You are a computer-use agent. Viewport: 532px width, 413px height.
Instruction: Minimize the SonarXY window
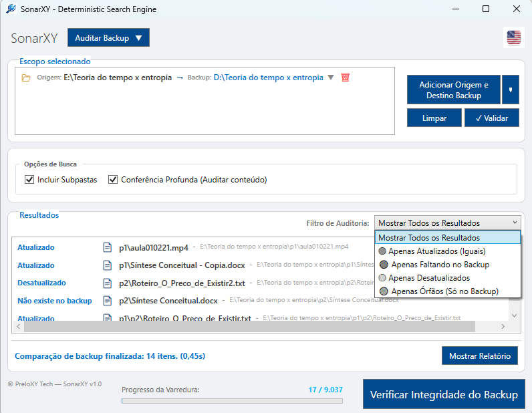[456, 9]
